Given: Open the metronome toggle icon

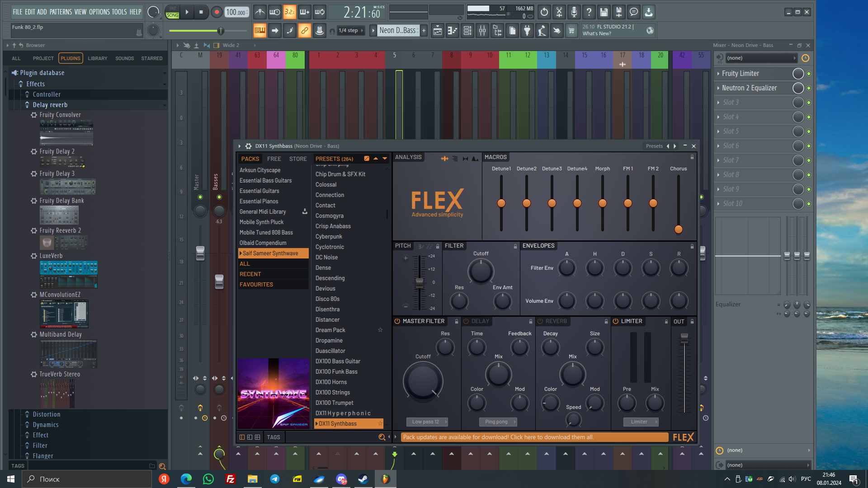Looking at the screenshot, I should 259,12.
